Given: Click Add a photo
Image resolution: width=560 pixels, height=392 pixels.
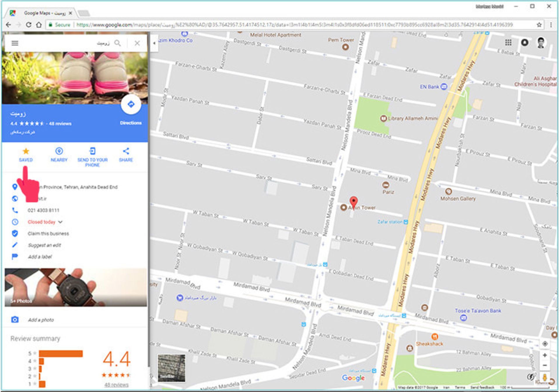Looking at the screenshot, I should pos(41,320).
